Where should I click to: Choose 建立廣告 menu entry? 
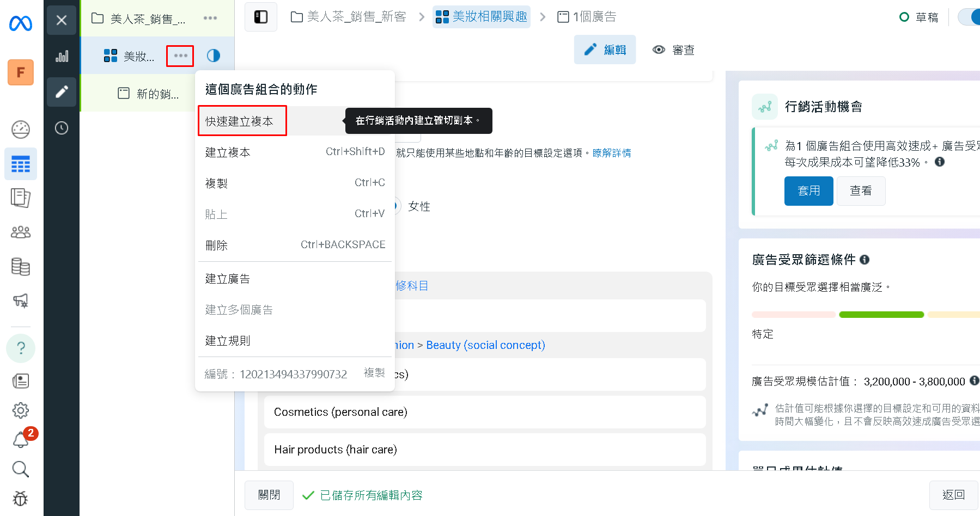tap(295, 279)
